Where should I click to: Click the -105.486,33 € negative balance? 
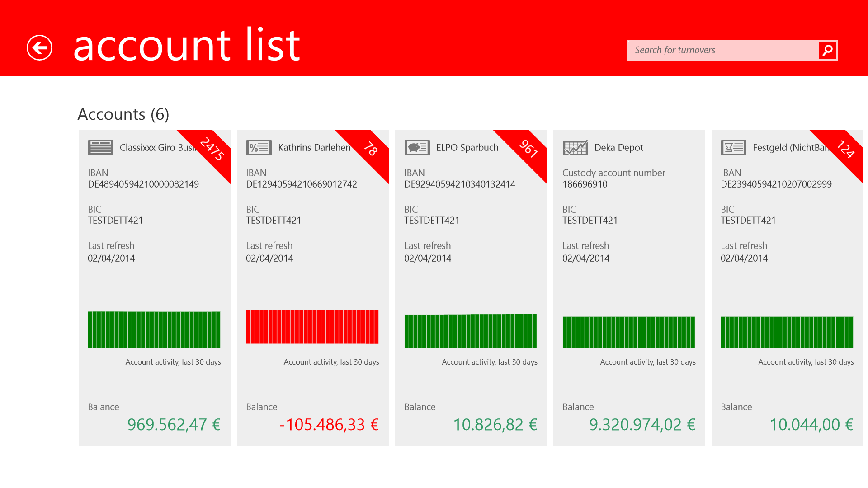point(329,425)
